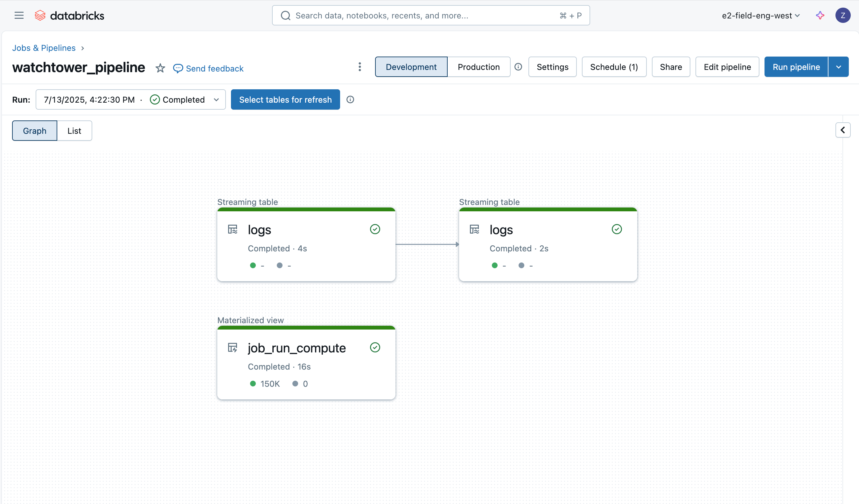Expand the Run pipeline options chevron

click(x=839, y=67)
